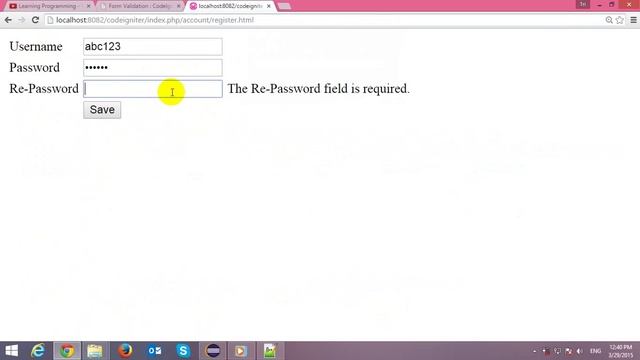Viewport: 640px width, 360px height.
Task: Open the media player taskbar icon
Action: pos(240,351)
